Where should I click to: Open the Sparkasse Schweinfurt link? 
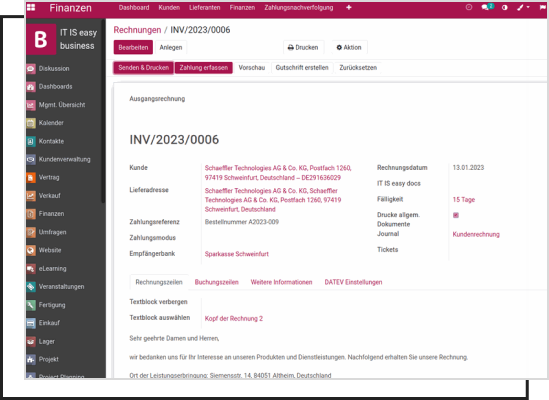(237, 254)
